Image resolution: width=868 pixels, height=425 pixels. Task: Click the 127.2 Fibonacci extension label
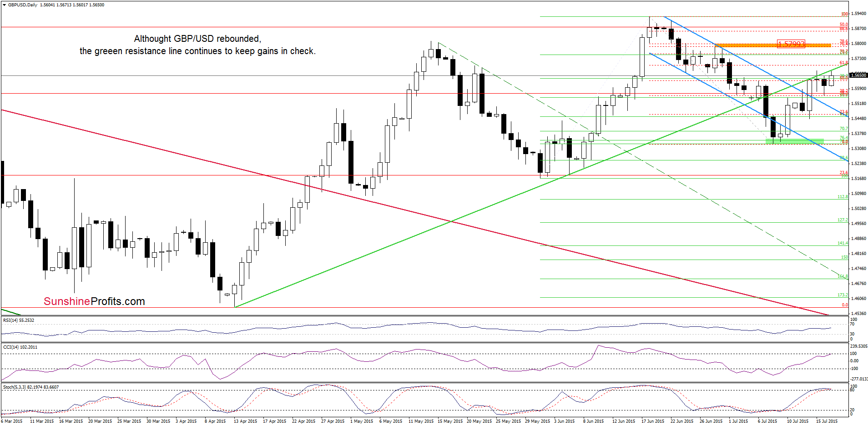(x=843, y=220)
